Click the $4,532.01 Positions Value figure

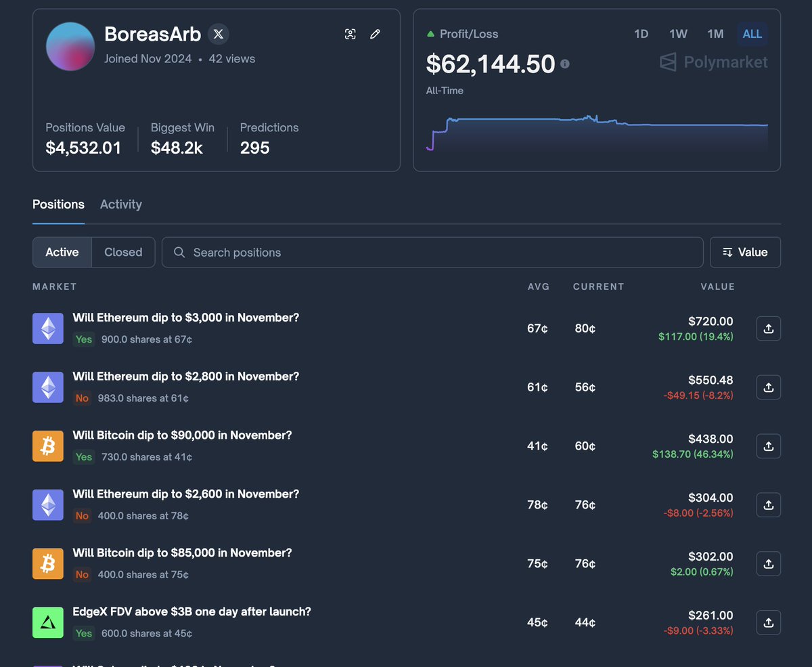(x=83, y=148)
